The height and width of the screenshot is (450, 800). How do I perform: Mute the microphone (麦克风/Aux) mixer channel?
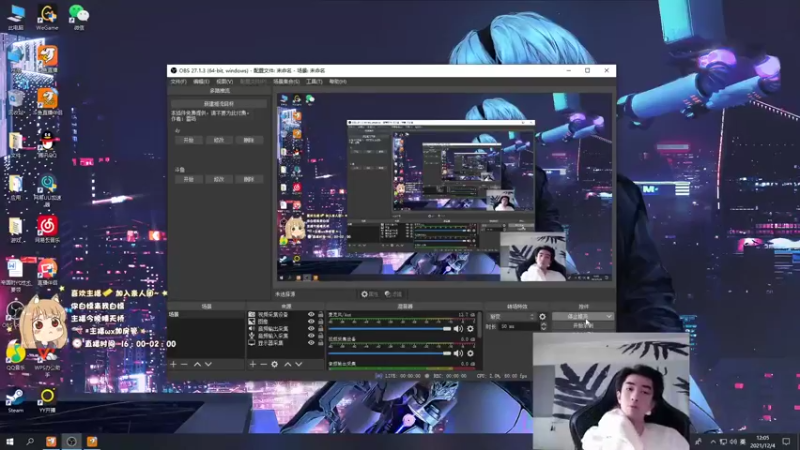point(458,329)
